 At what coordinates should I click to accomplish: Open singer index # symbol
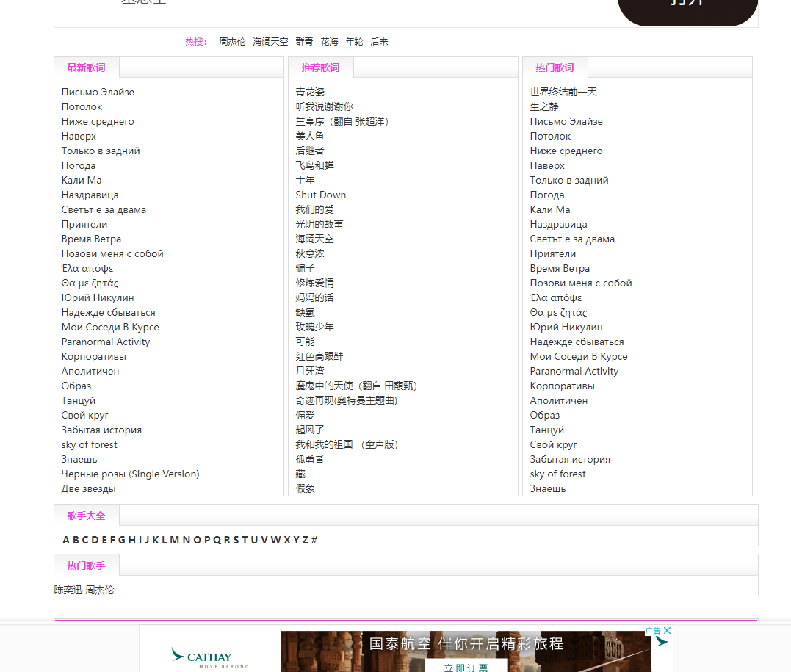pos(314,540)
